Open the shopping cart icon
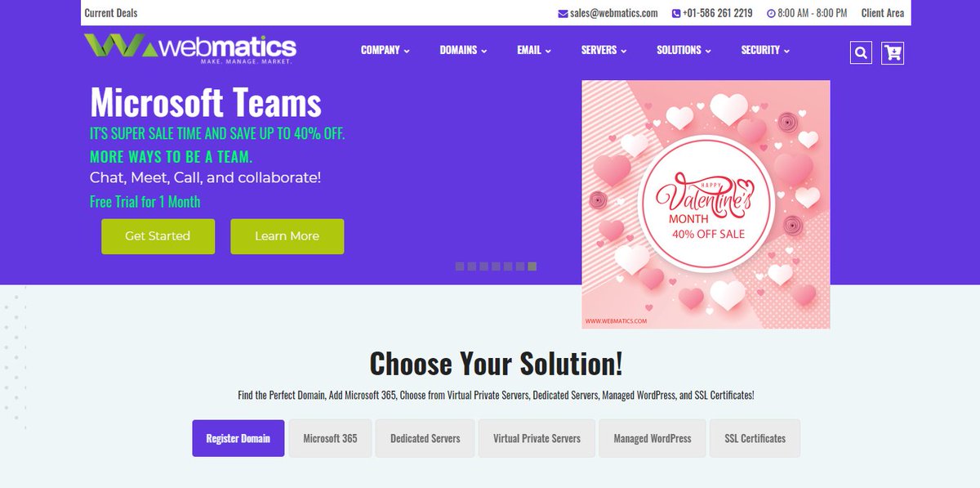The height and width of the screenshot is (488, 980). coord(893,53)
